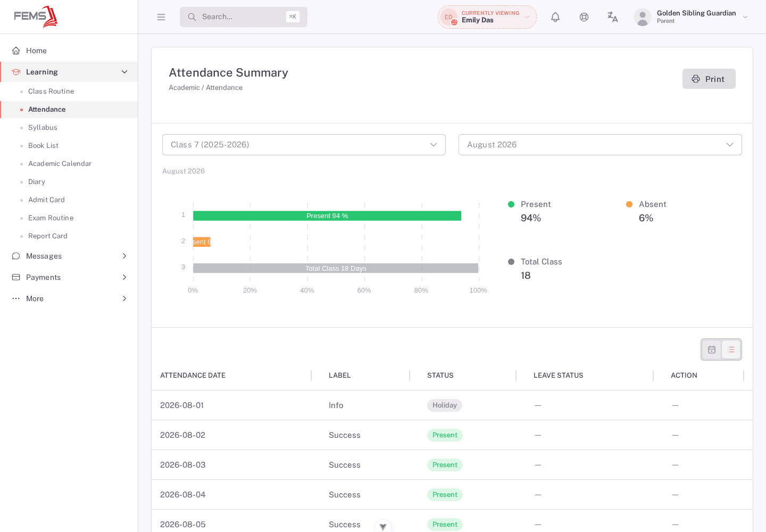Viewport: 766px width, 532px height.
Task: Select Academic Calendar menu item
Action: pyautogui.click(x=60, y=164)
